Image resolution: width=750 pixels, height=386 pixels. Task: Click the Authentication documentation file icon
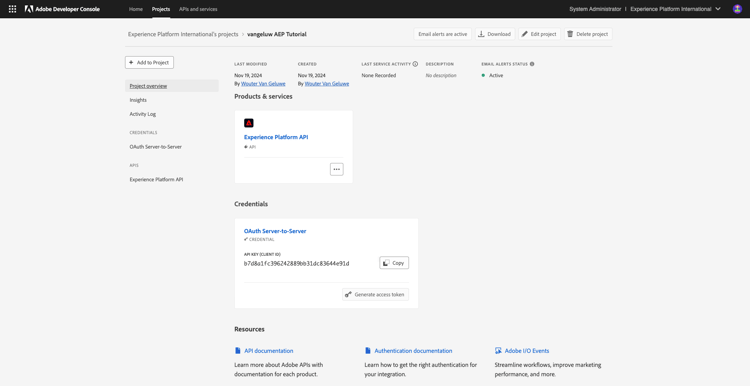[368, 351]
